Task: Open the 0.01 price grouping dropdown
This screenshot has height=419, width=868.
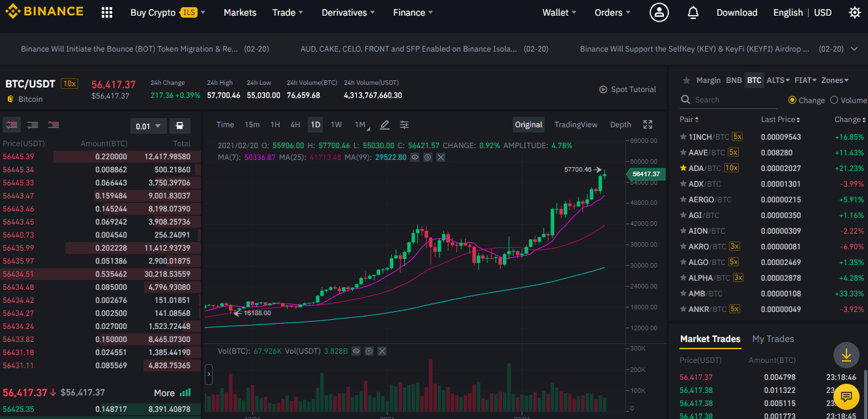Action: 148,126
